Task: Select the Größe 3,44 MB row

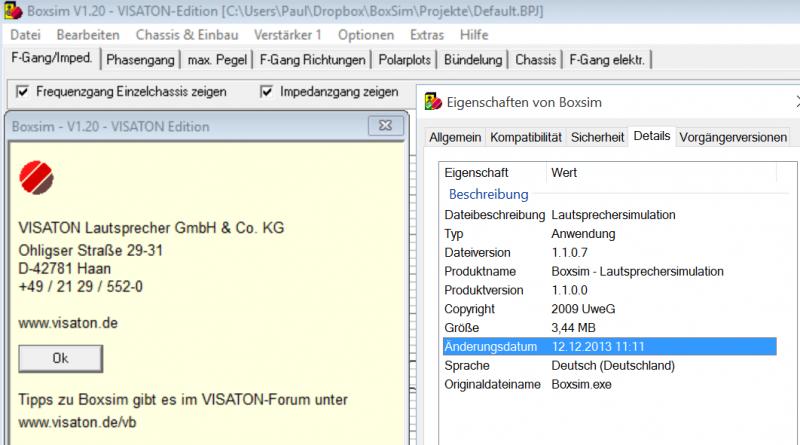Action: [610, 328]
